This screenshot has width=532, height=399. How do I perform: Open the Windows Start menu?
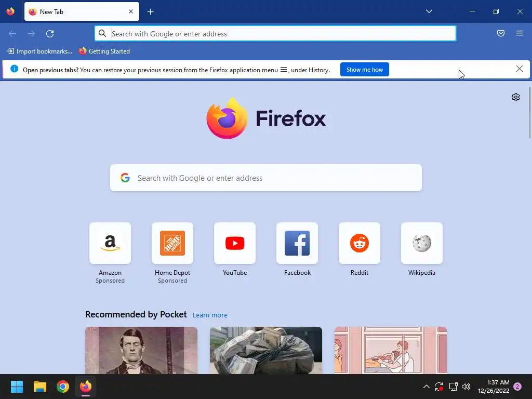17,387
